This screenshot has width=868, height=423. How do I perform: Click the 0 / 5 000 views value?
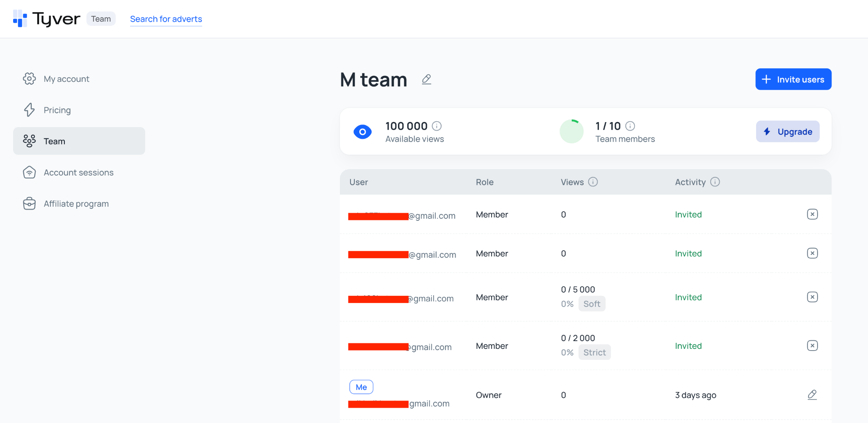click(578, 289)
